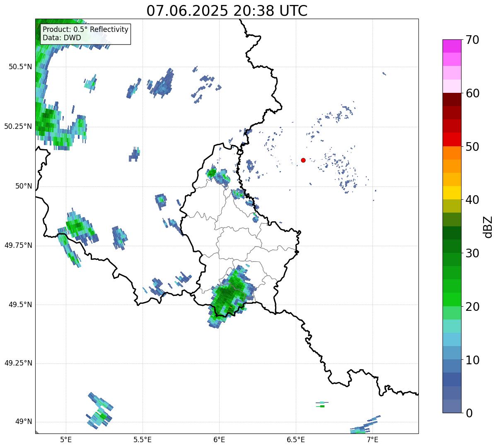Click the magenta swatch at top of colorbar

coord(452,46)
